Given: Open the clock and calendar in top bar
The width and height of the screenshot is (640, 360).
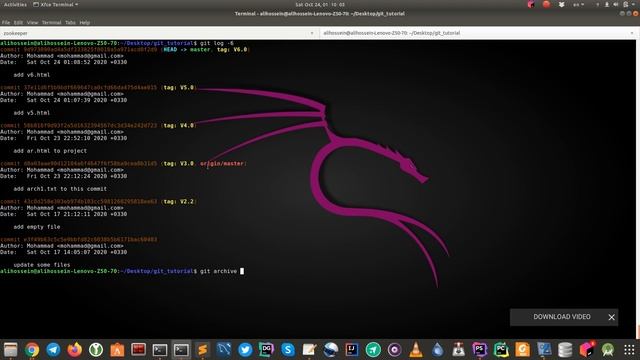Looking at the screenshot, I should (x=320, y=4).
